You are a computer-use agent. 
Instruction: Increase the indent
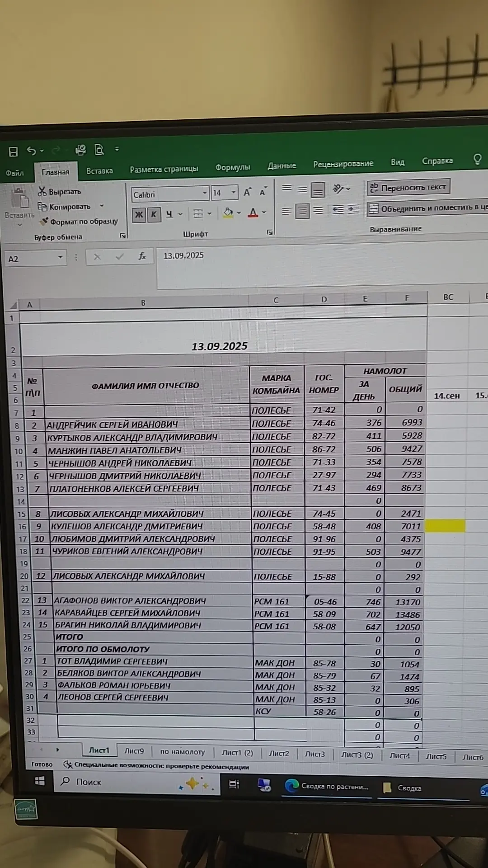click(x=354, y=209)
